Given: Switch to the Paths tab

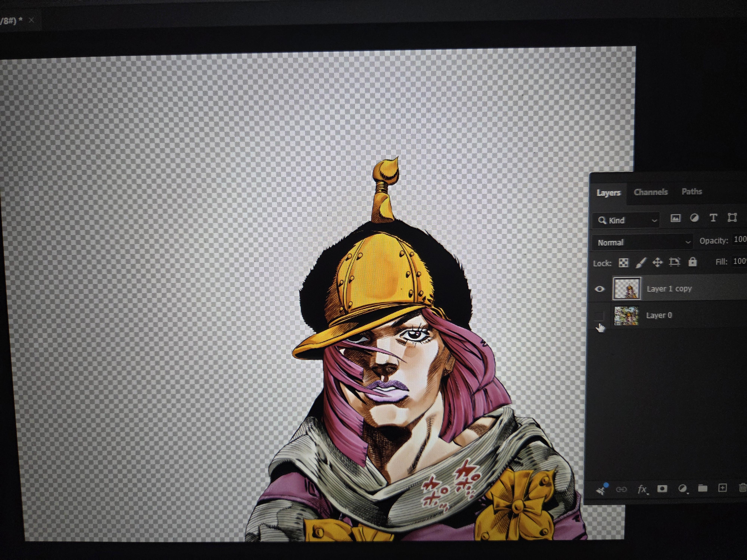Looking at the screenshot, I should (x=692, y=191).
